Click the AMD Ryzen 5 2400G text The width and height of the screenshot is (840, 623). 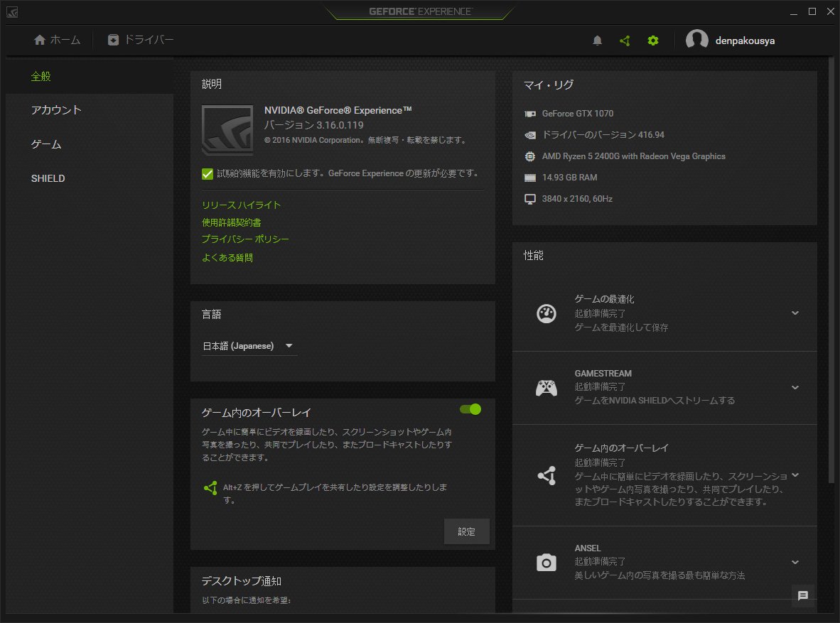[x=634, y=156]
